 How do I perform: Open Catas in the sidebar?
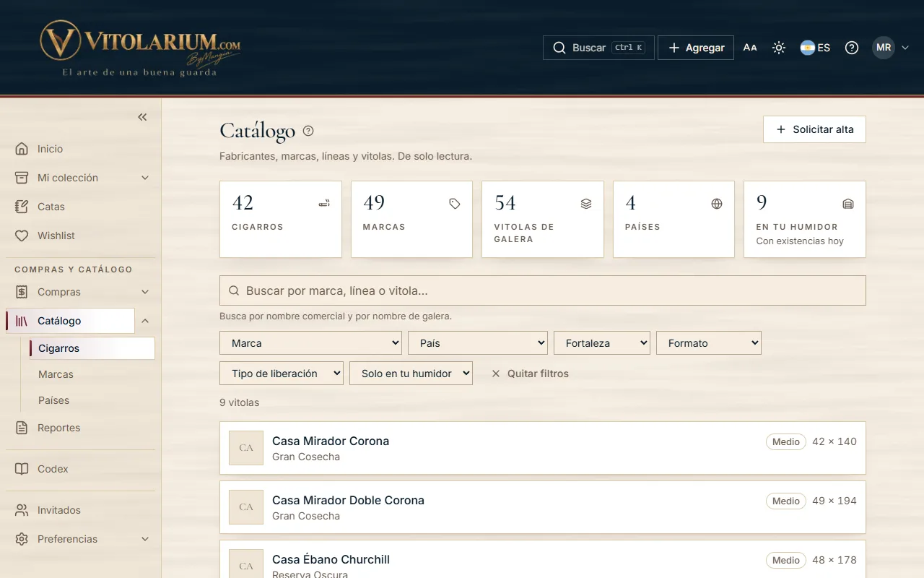(81, 207)
